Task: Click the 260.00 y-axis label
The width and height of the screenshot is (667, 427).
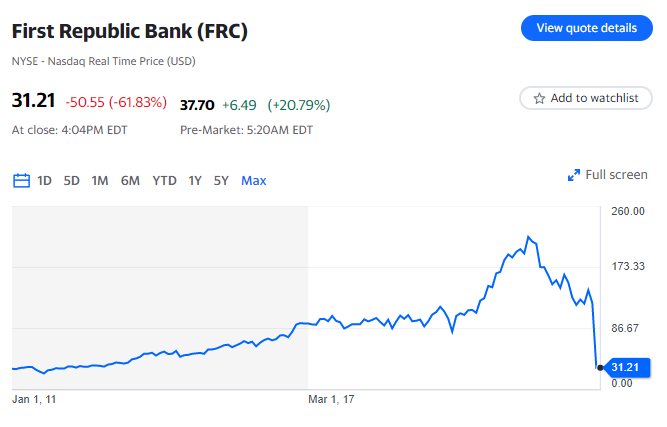Action: 627,211
